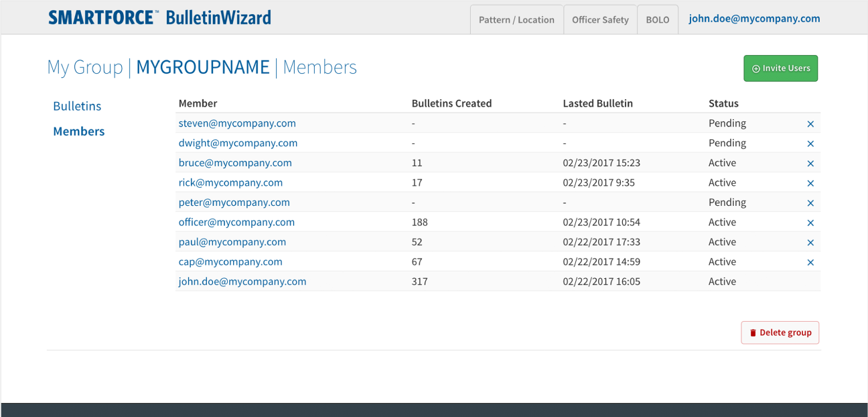This screenshot has width=868, height=417.
Task: Click the X icon in officer@mycompany.com row
Action: (810, 223)
